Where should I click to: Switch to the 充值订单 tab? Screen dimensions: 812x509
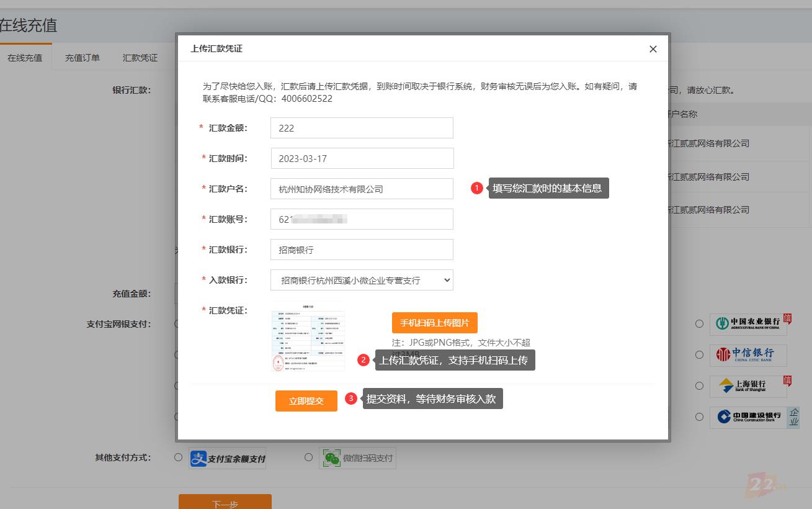click(83, 58)
